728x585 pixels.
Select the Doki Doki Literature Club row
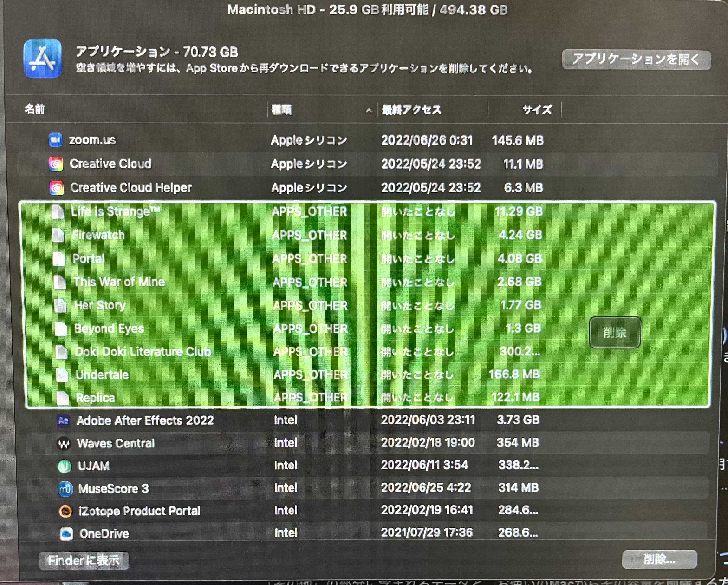click(143, 352)
